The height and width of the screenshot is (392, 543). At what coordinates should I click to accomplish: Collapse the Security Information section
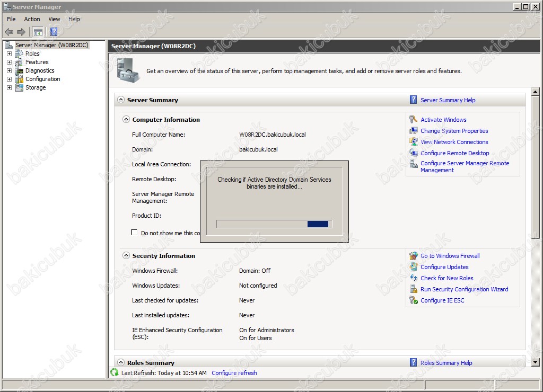coord(126,256)
